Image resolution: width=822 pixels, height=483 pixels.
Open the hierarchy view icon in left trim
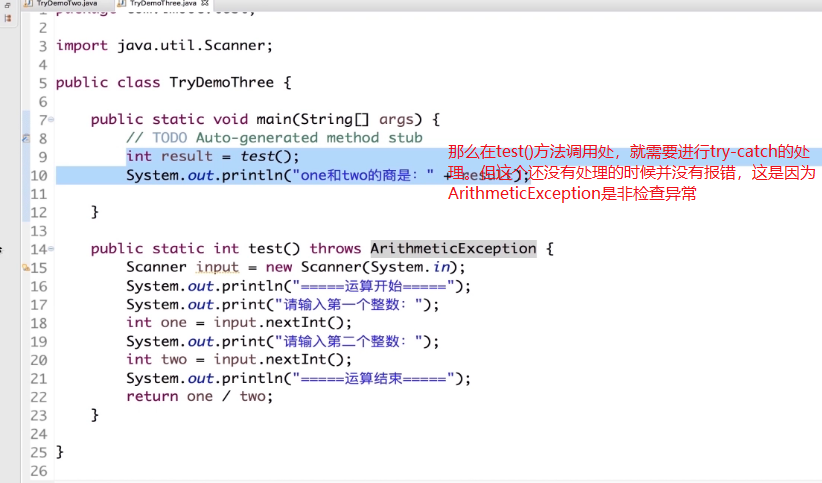coord(7,18)
